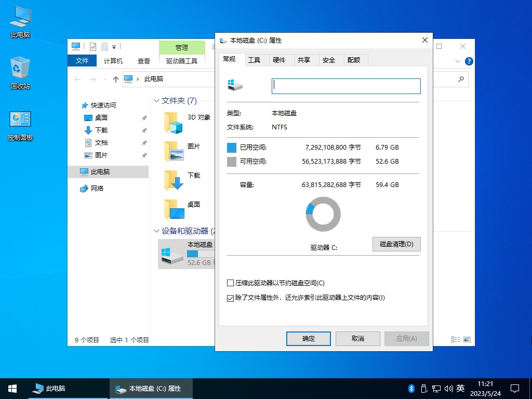Viewport: 532px width, 399px height.
Task: Click the Explorer help question-mark icon
Action: pyautogui.click(x=469, y=61)
